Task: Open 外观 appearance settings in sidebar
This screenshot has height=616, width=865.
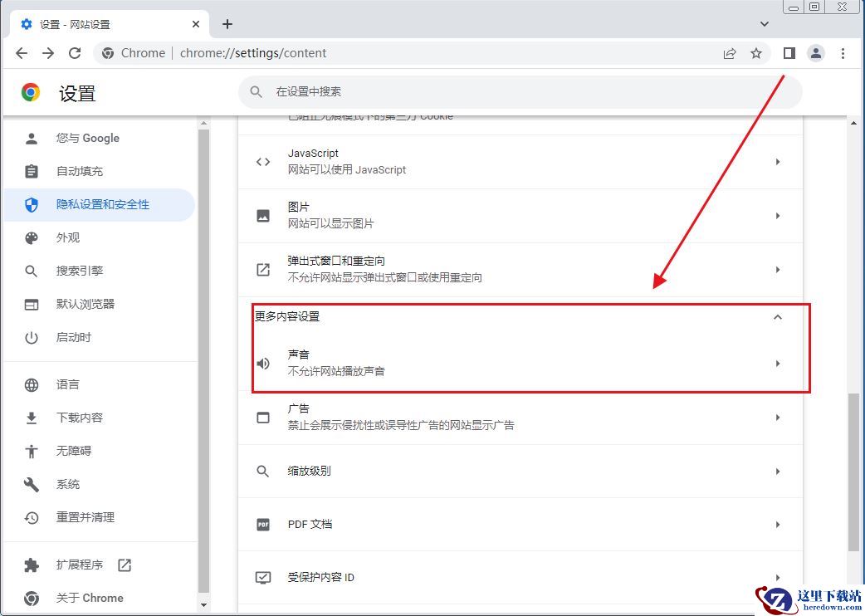Action: pyautogui.click(x=68, y=237)
